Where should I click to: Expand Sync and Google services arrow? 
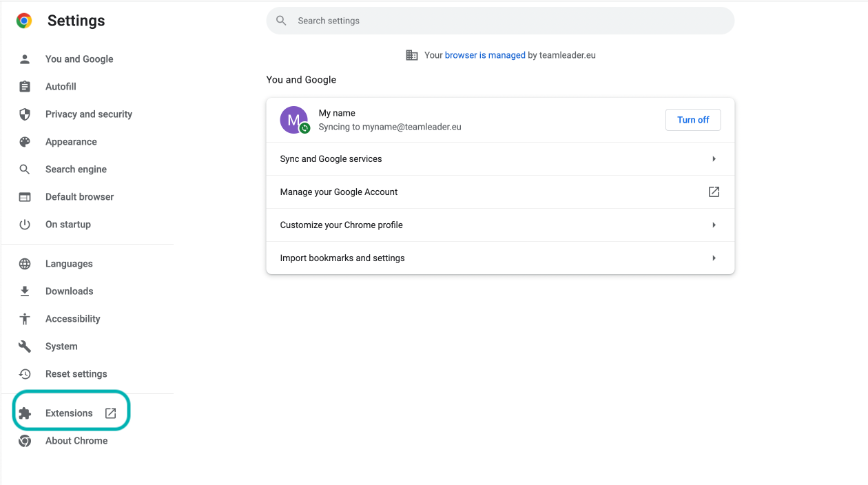click(x=714, y=159)
